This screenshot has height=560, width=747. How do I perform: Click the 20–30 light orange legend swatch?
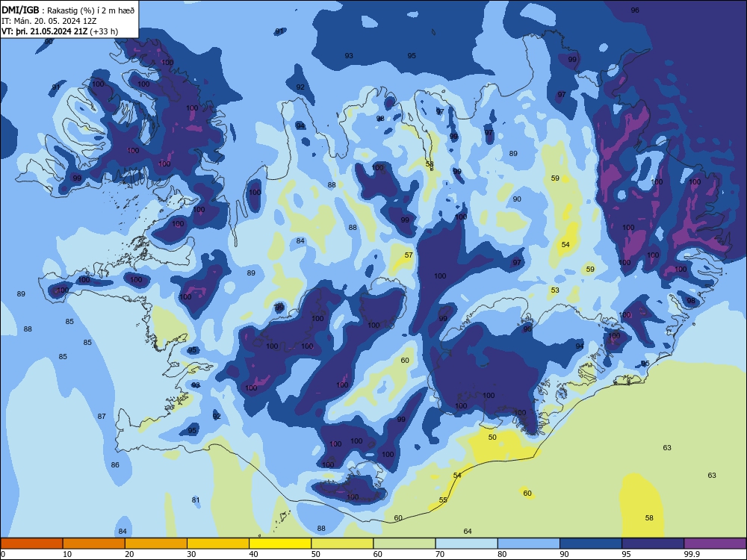tap(156, 544)
